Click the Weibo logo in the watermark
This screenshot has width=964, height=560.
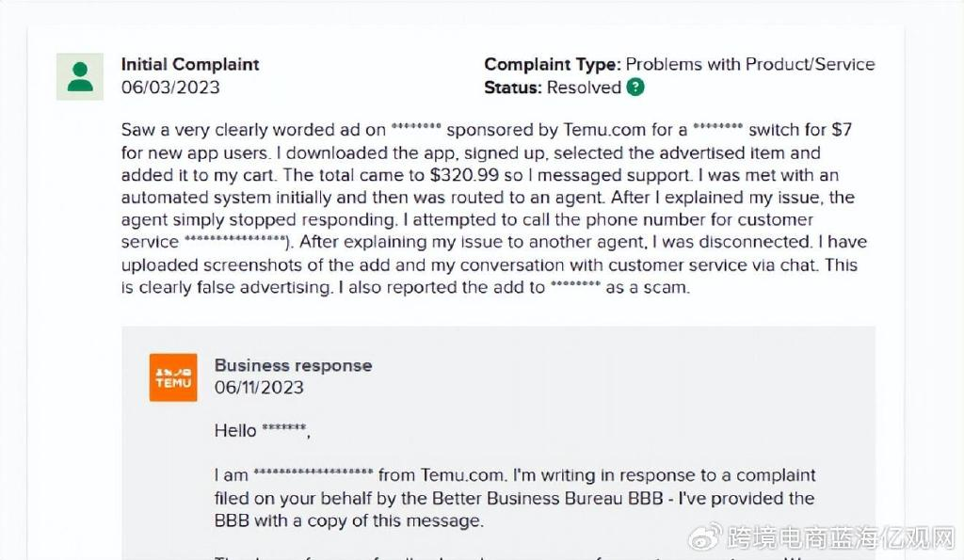(x=705, y=537)
